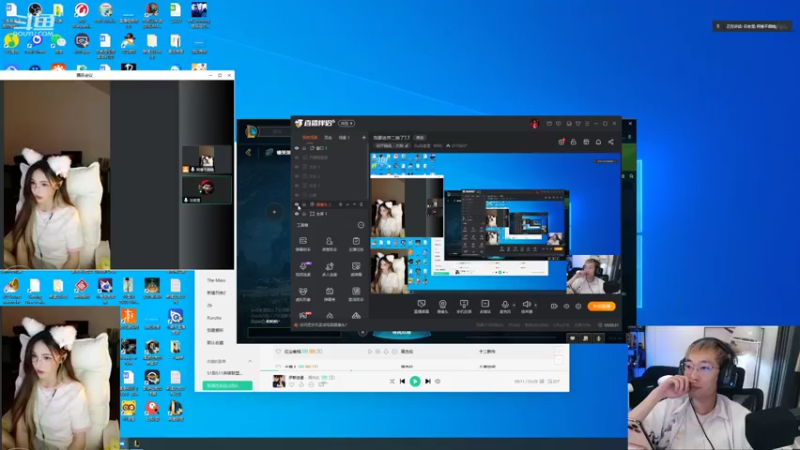
Task: Click the preview eye icon beside settings gear
Action: tap(566, 306)
